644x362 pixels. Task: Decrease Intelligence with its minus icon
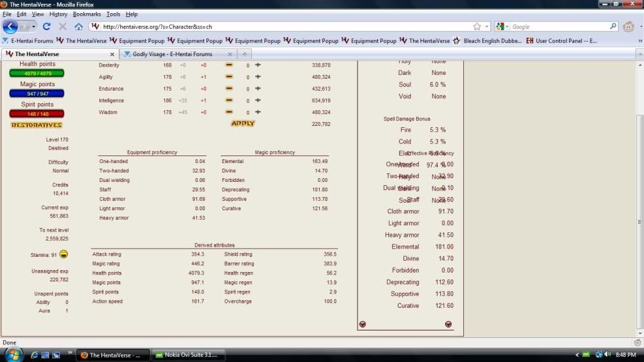(229, 100)
